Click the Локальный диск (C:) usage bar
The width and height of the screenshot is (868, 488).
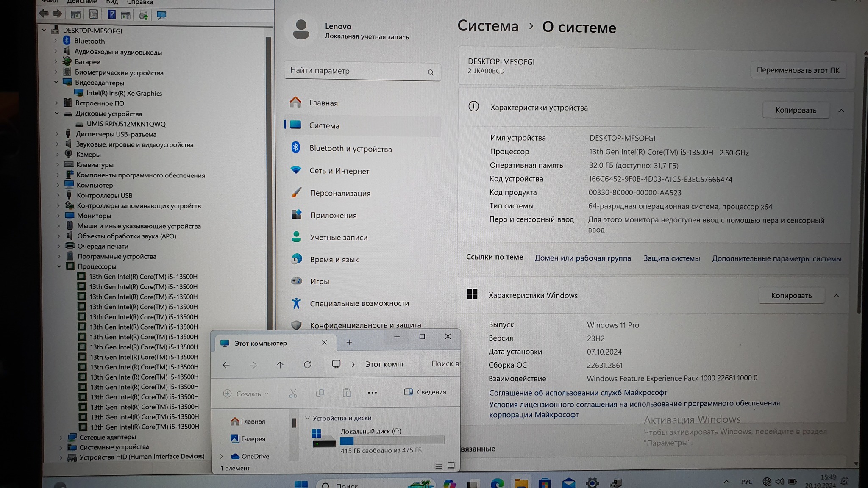tap(392, 441)
